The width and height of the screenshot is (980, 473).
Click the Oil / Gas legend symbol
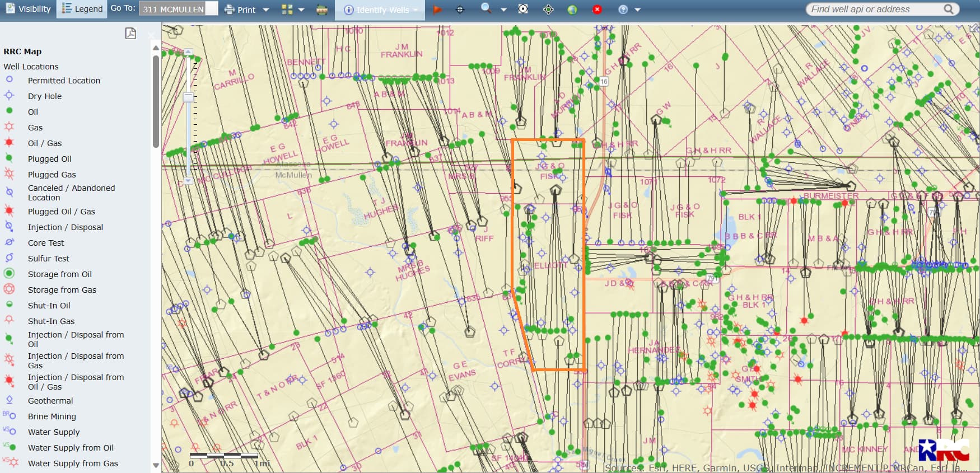pos(9,142)
